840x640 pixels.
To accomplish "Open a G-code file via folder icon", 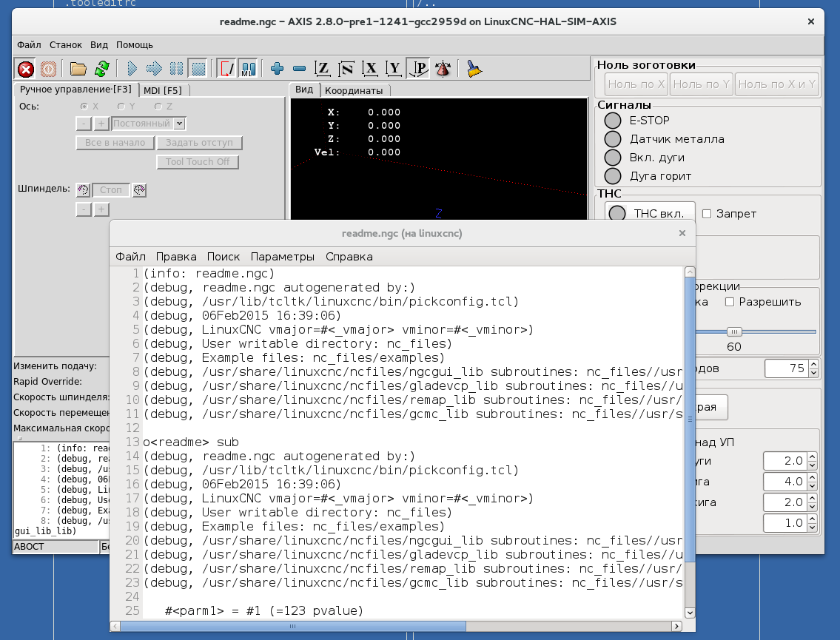I will tap(78, 70).
